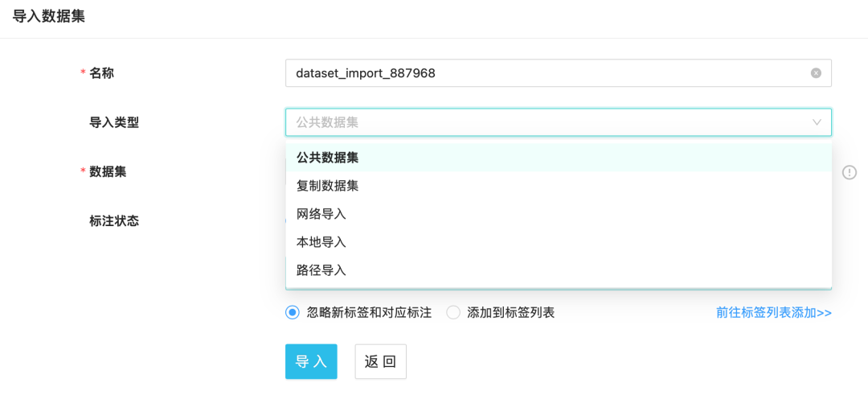Screen dimensions: 868x395
Task: Select 本地导入 in the dropdown list
Action: (x=321, y=242)
